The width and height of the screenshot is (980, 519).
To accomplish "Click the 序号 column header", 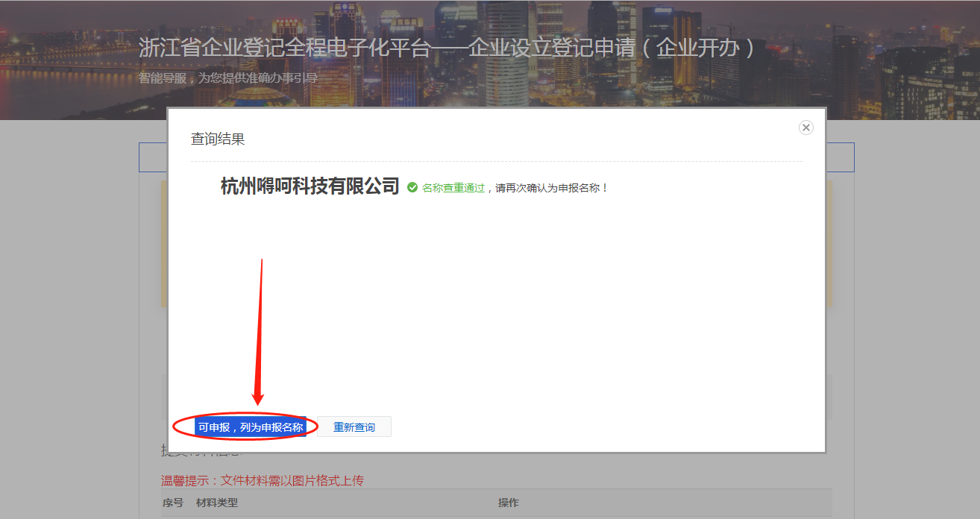I will coord(173,503).
